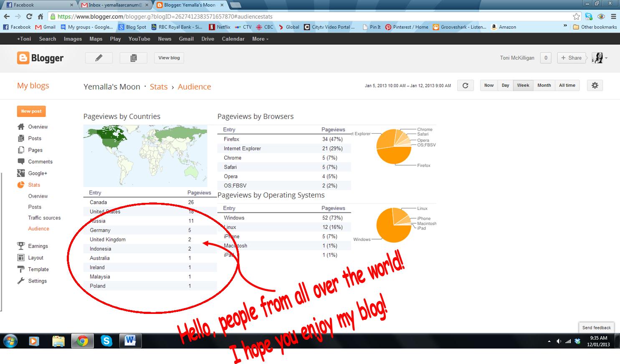This screenshot has height=364, width=620.
Task: Click the Pageviews by Countries world map
Action: [145, 156]
